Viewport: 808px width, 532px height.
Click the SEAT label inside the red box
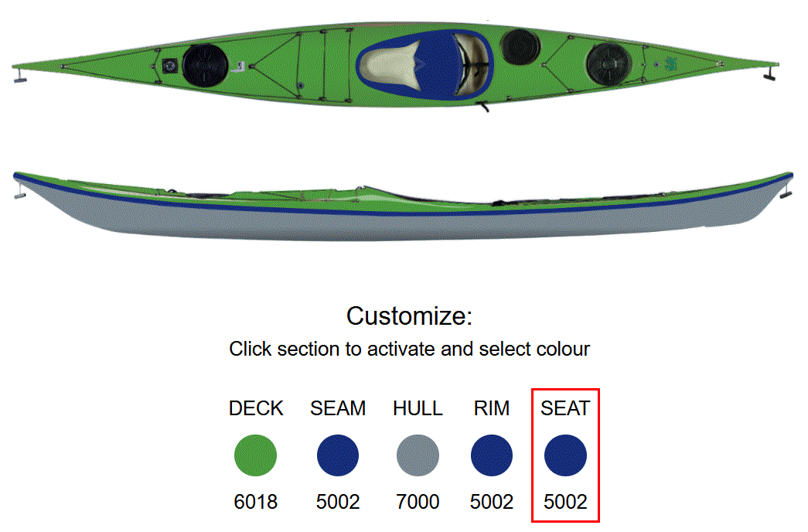point(565,408)
